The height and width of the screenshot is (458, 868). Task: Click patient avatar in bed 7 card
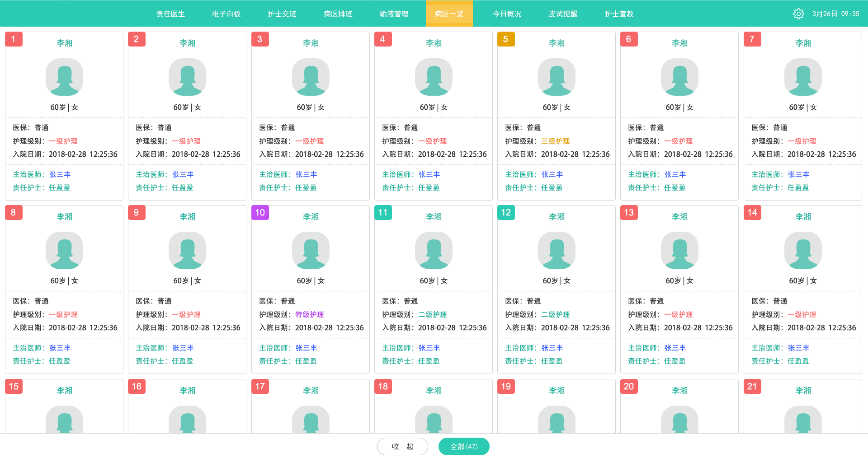pos(803,77)
